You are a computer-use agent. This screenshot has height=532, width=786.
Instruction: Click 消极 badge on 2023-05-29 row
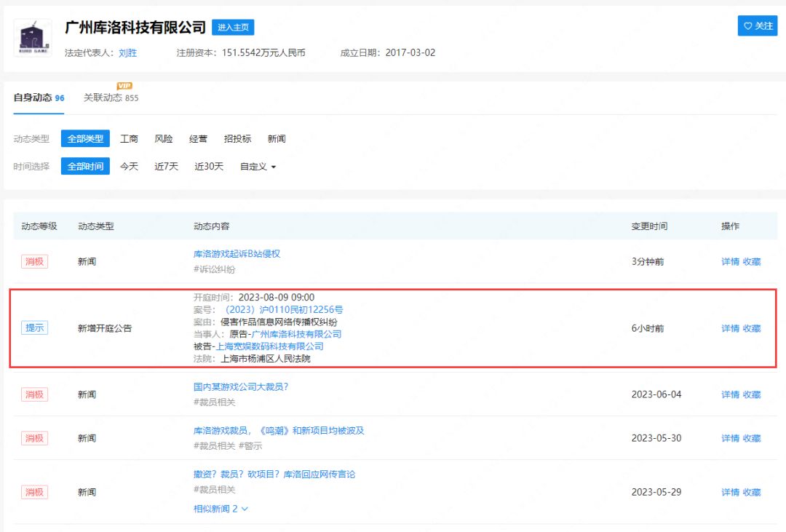(x=35, y=492)
